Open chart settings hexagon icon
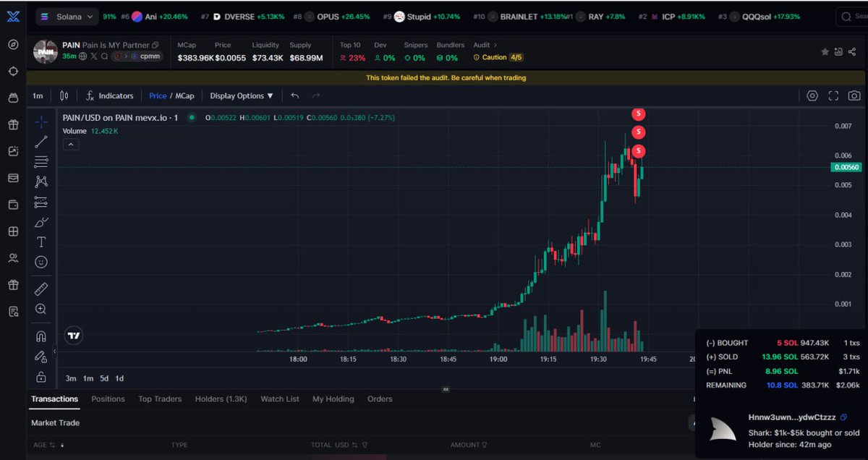This screenshot has height=460, width=868. pyautogui.click(x=812, y=95)
